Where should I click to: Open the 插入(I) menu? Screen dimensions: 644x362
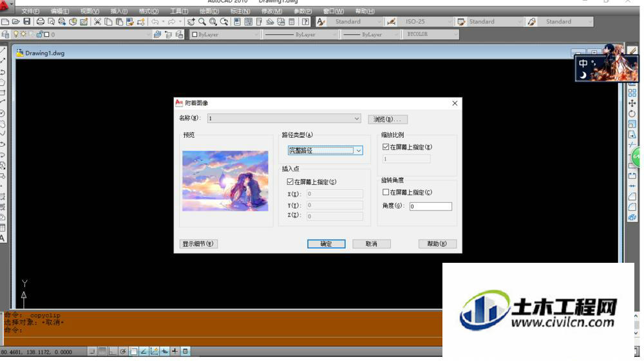coord(119,11)
